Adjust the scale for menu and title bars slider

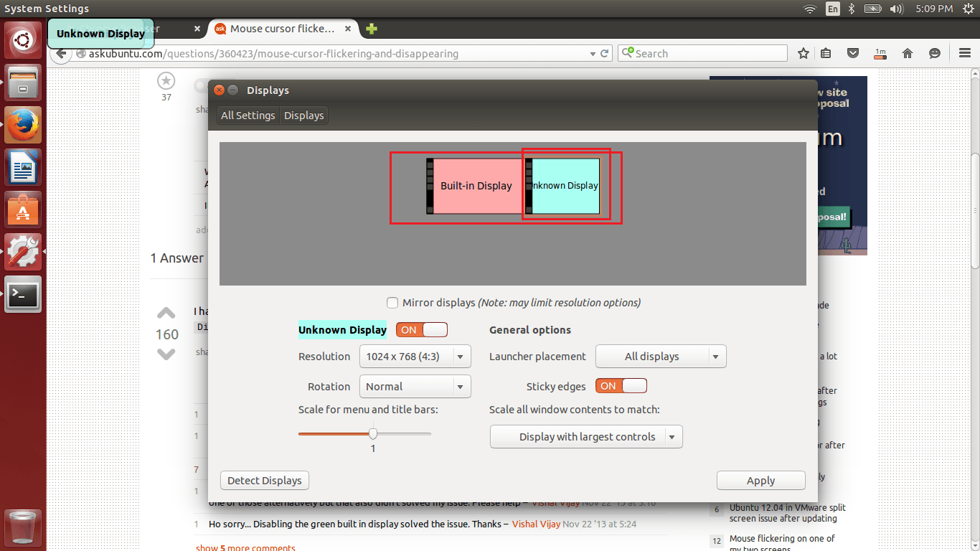coord(372,433)
